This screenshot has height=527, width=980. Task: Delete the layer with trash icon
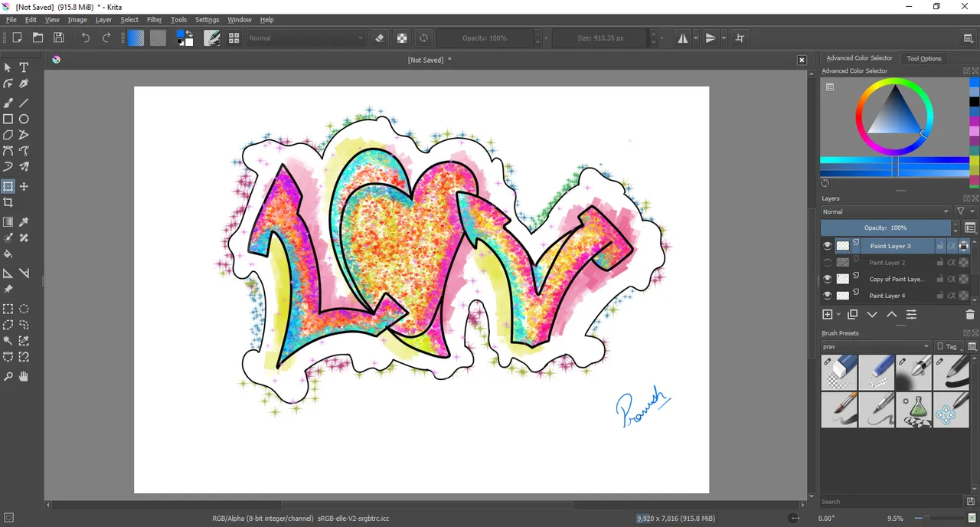[x=970, y=315]
